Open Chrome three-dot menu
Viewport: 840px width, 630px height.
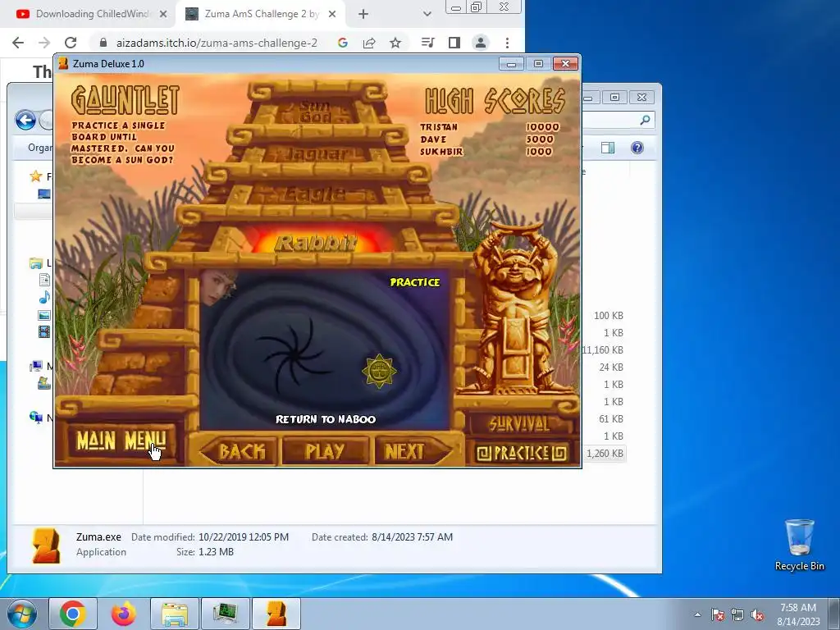[507, 43]
